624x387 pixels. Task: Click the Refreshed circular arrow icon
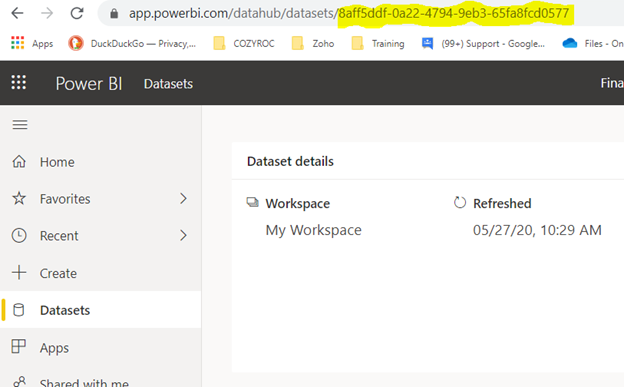[460, 203]
